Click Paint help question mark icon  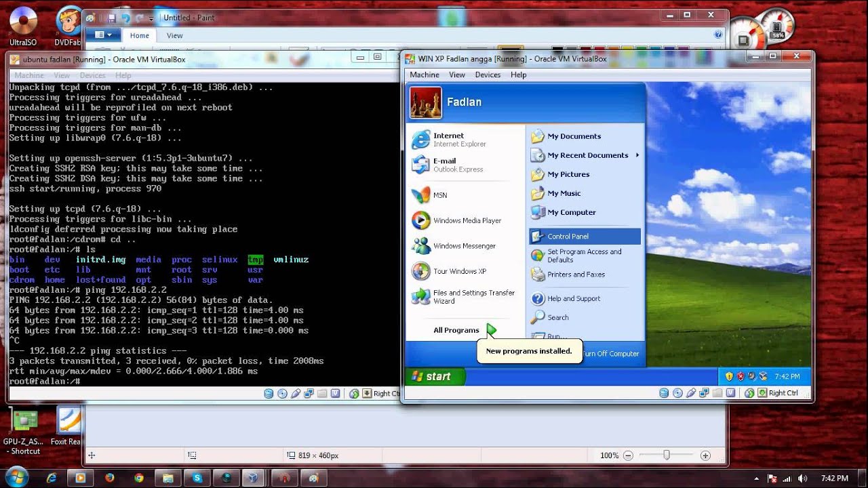coord(718,35)
